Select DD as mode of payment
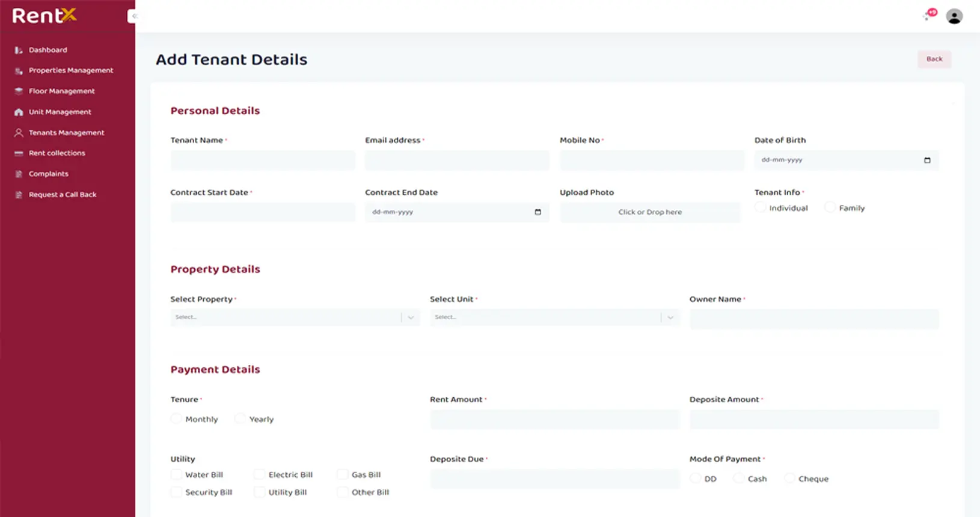This screenshot has width=980, height=517. tap(696, 479)
